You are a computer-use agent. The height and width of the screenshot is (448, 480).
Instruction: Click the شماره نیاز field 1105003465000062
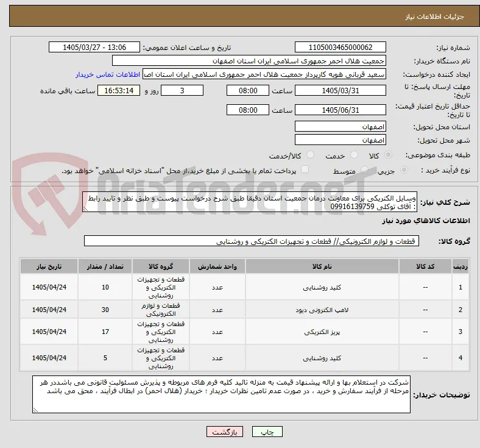coord(340,47)
